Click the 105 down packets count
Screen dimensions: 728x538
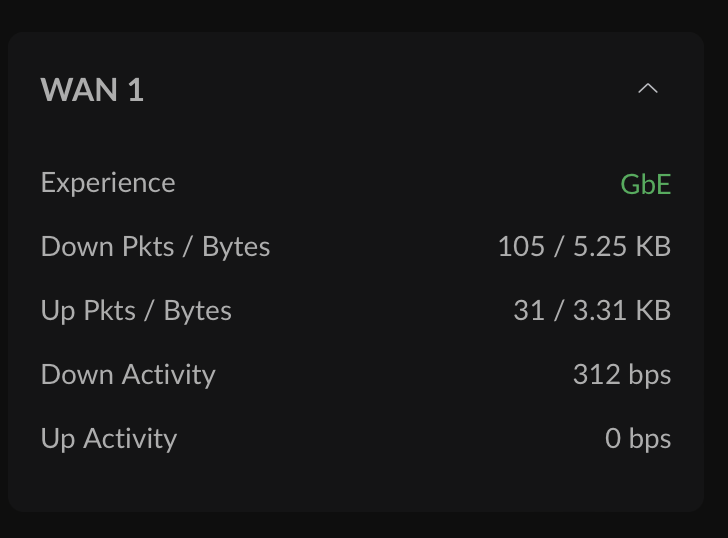coord(521,246)
